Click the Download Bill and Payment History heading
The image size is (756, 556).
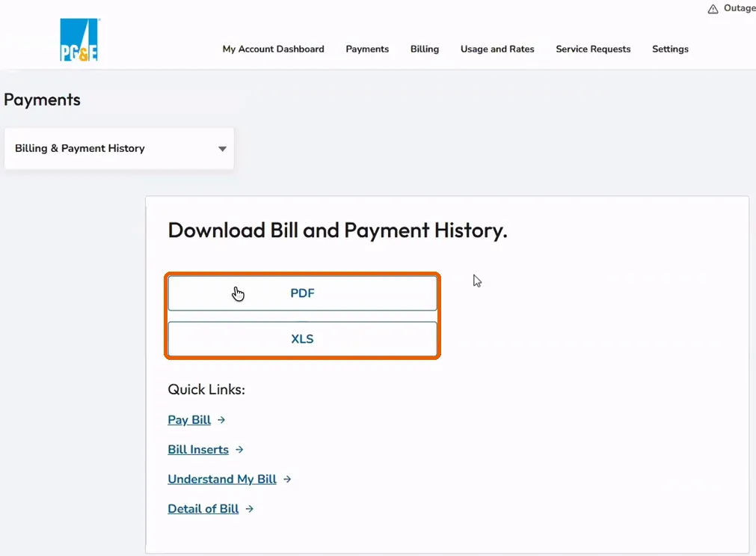point(337,230)
